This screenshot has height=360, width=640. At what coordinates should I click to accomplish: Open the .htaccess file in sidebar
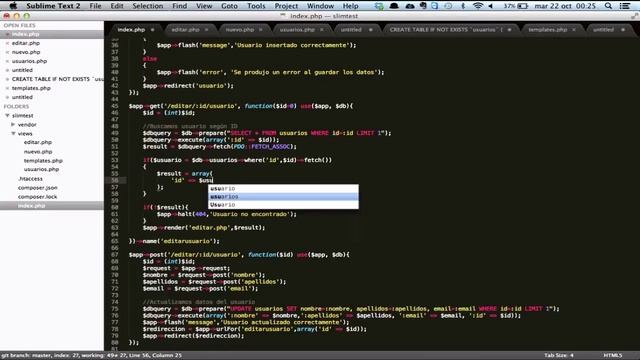point(30,178)
